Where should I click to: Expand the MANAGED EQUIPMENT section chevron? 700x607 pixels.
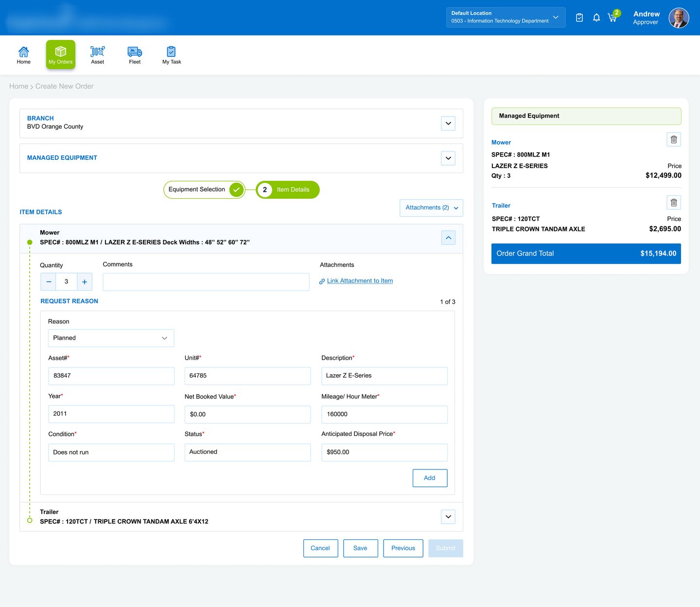448,158
